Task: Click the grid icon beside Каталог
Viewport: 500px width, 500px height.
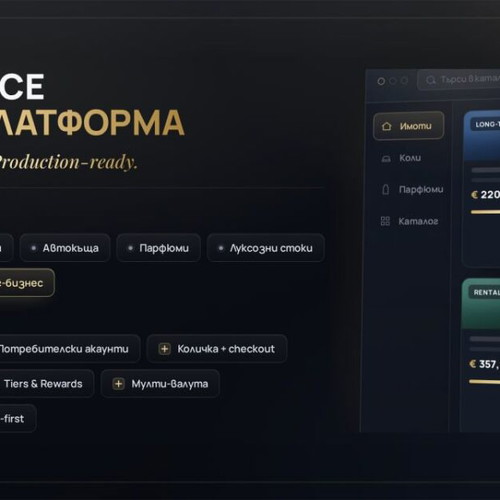Action: click(385, 221)
